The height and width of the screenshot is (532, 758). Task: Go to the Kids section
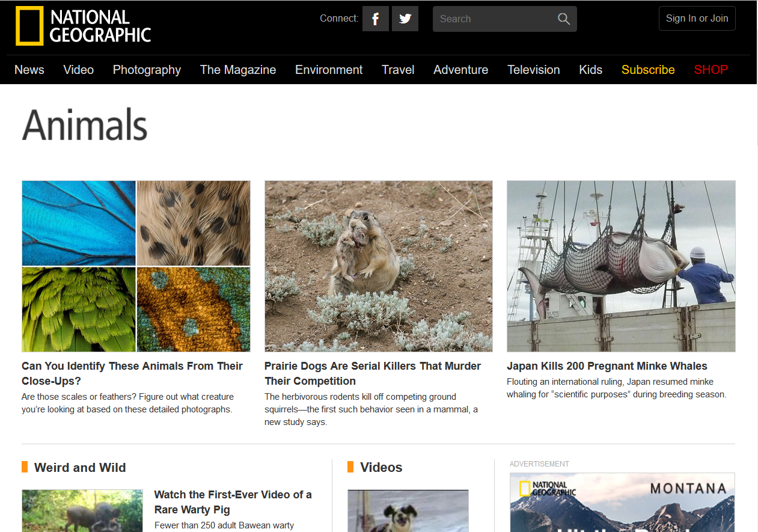(591, 70)
